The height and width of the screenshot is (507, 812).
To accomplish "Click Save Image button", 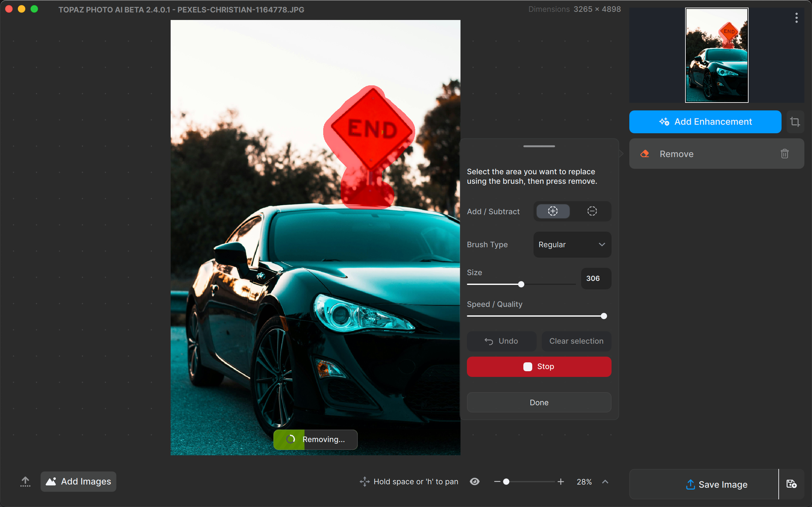I will tap(704, 484).
